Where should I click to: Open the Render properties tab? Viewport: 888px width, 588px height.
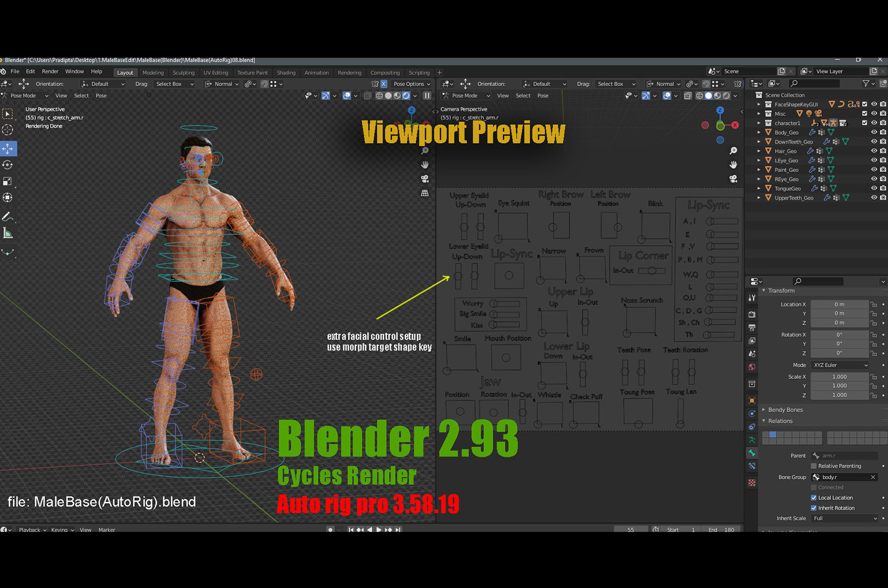[x=752, y=314]
